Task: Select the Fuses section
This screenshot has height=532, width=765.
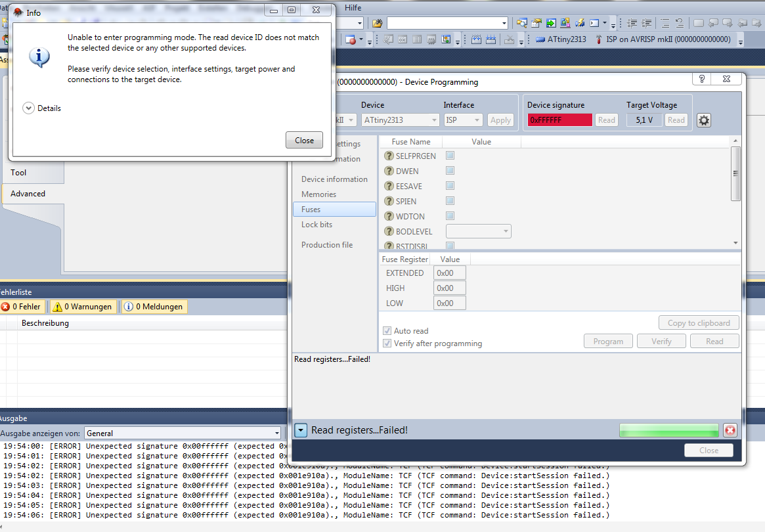Action: point(334,210)
